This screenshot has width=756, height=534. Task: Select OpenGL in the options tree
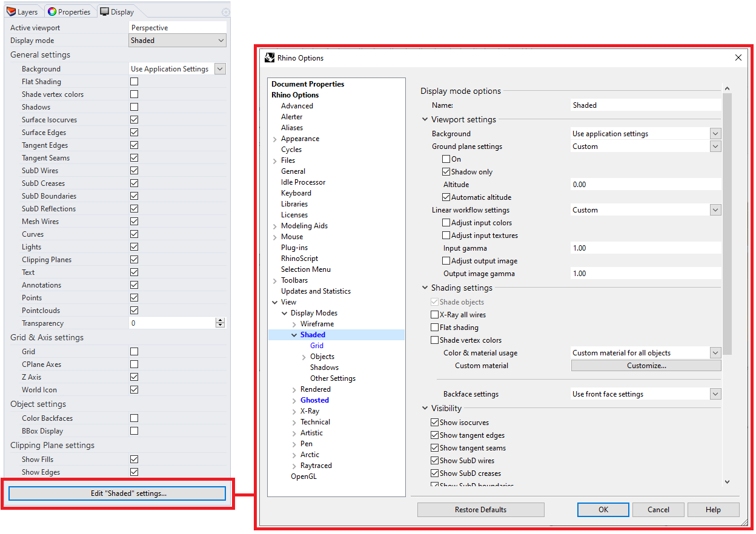(303, 476)
